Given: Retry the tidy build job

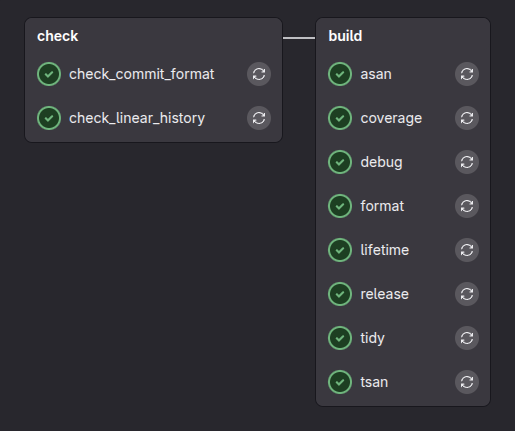Looking at the screenshot, I should tap(467, 338).
